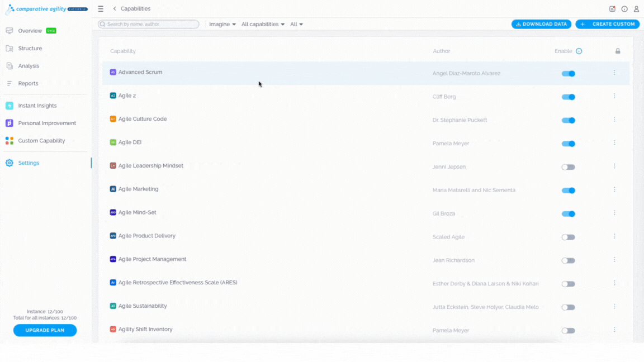Go to Instant Insights in sidebar
This screenshot has width=644, height=362.
click(37, 106)
